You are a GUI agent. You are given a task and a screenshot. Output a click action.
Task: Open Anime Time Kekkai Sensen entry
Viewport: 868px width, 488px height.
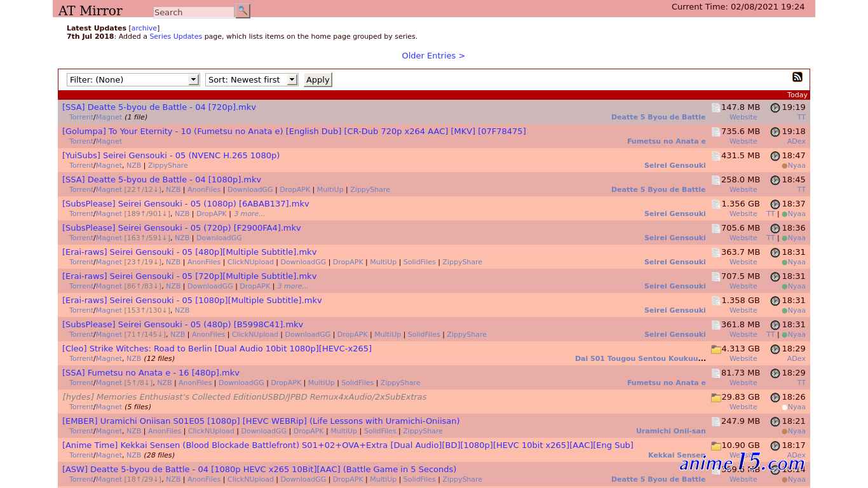pos(348,445)
